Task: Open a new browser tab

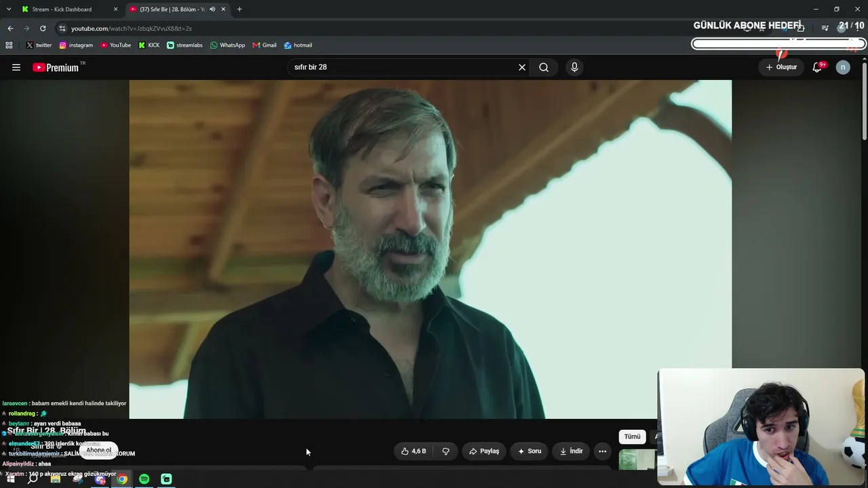Action: pyautogui.click(x=239, y=9)
